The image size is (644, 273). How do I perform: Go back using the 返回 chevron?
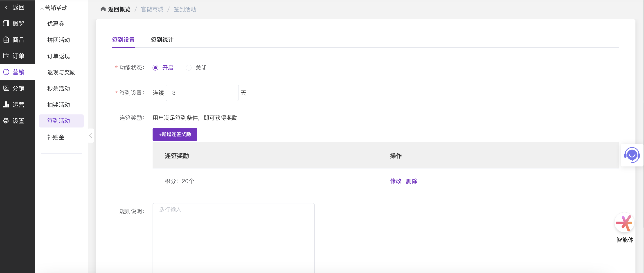[x=6, y=7]
